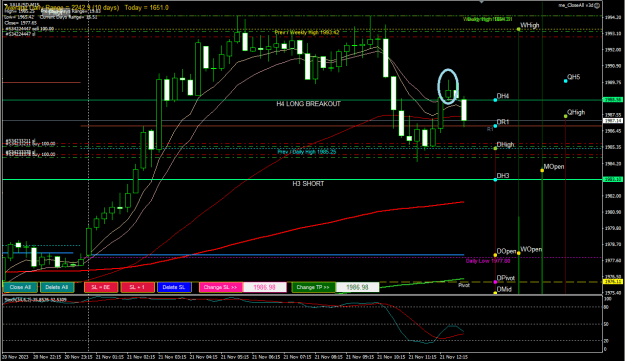Click the green 1988.58 price tag on the axis

click(613, 100)
